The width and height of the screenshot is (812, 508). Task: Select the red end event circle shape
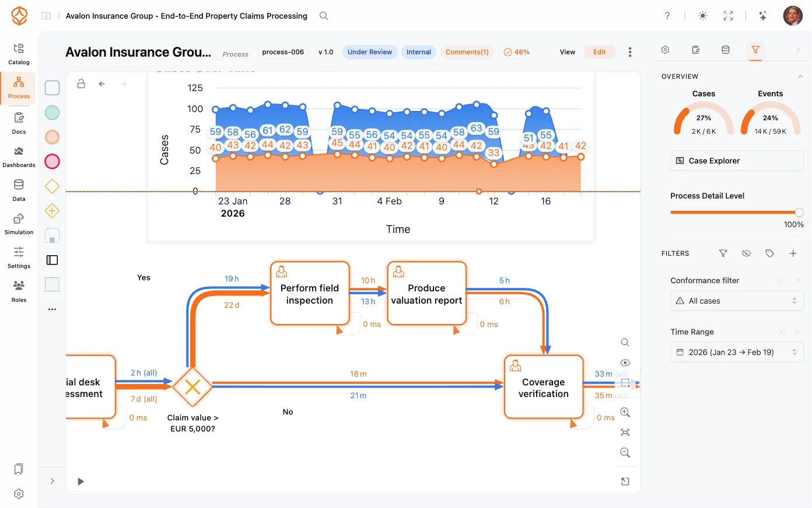pos(52,162)
